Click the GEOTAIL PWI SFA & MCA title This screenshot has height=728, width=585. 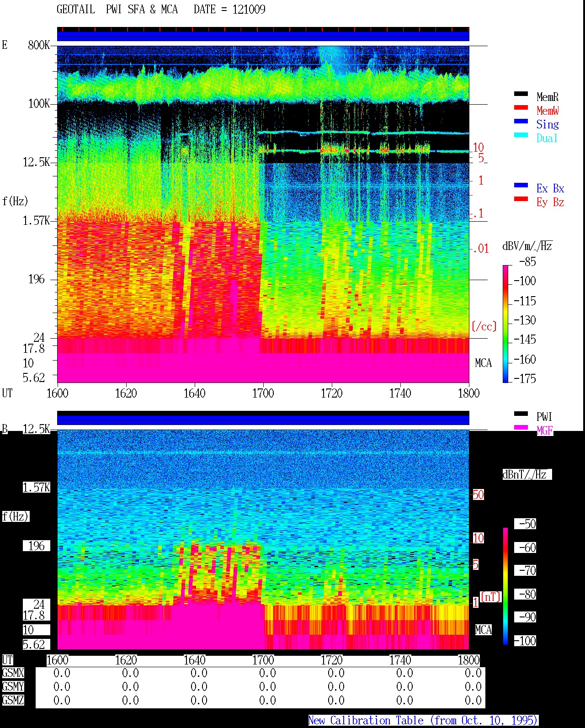[x=117, y=10]
